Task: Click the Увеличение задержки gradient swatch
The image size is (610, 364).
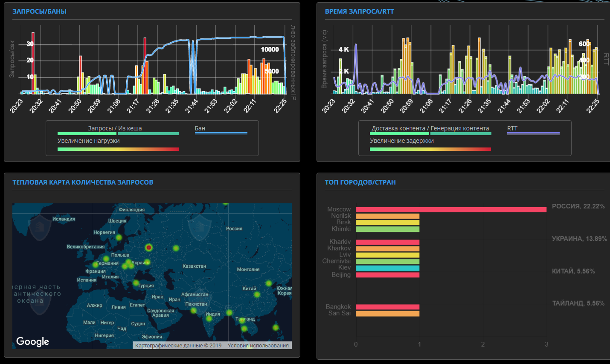Action: pos(430,149)
